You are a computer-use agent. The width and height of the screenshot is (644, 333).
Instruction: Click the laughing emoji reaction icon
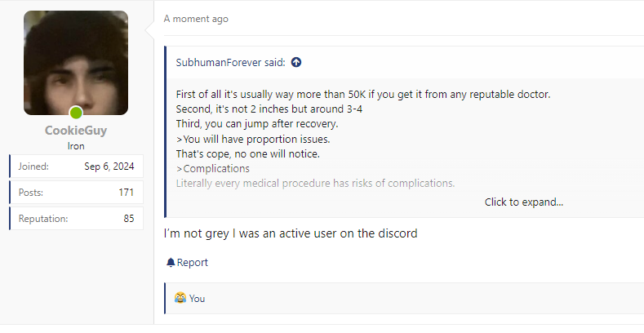pyautogui.click(x=180, y=299)
